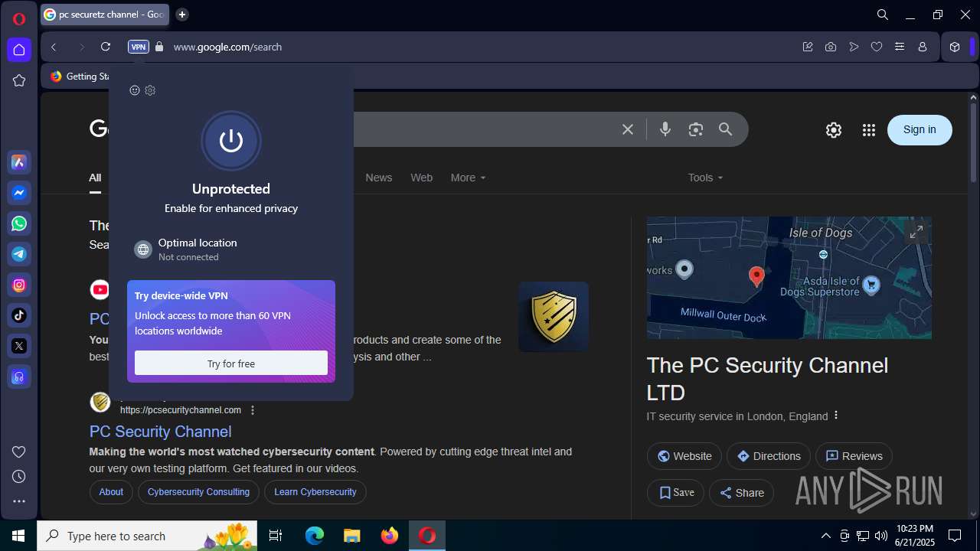Click Try for free button

(231, 364)
